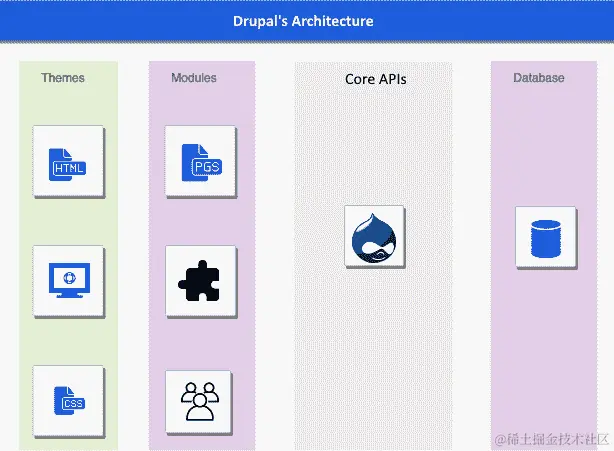
Task: Click the "Drupal's Architecture" title text
Action: click(303, 21)
